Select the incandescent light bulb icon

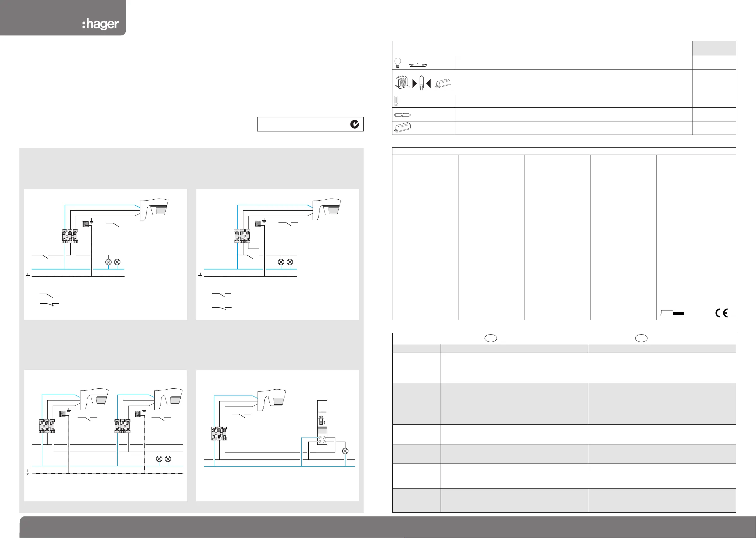coord(398,63)
